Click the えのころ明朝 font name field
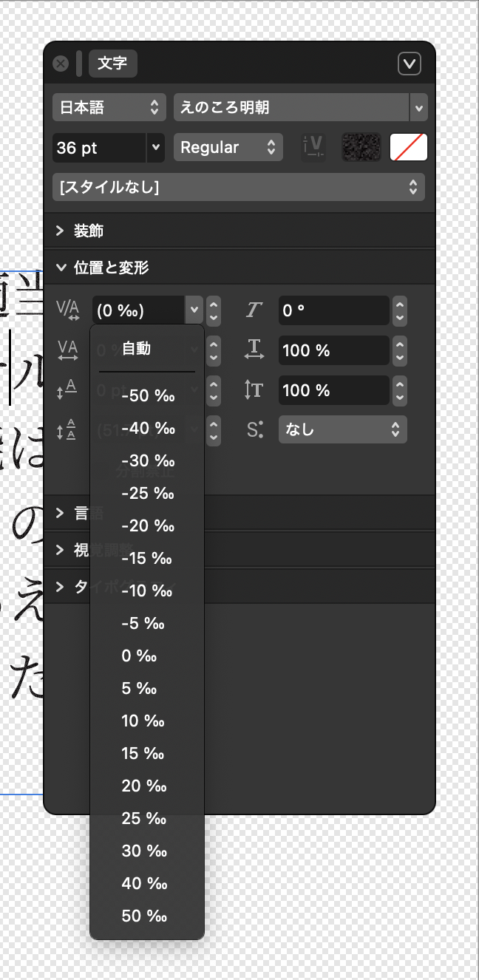 pos(291,108)
